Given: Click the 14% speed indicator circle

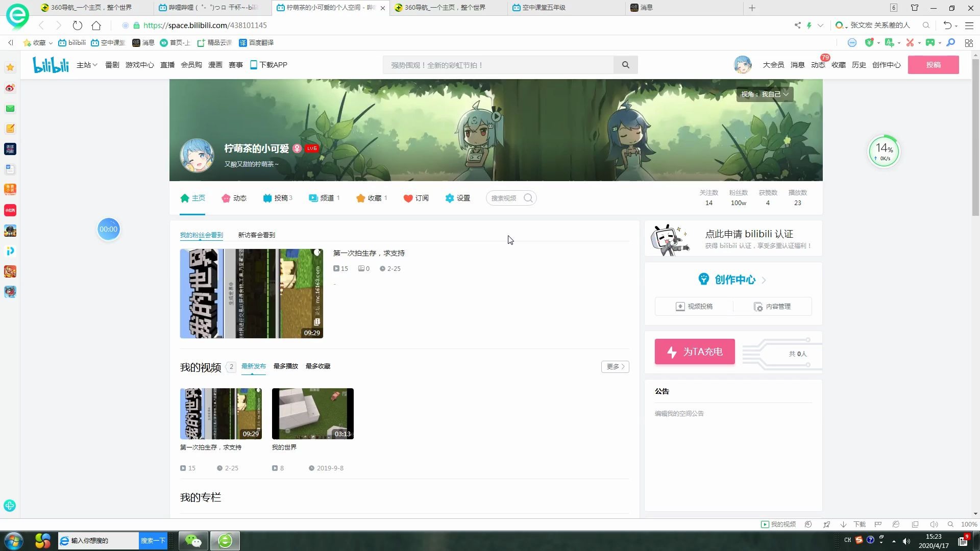Looking at the screenshot, I should click(x=884, y=152).
